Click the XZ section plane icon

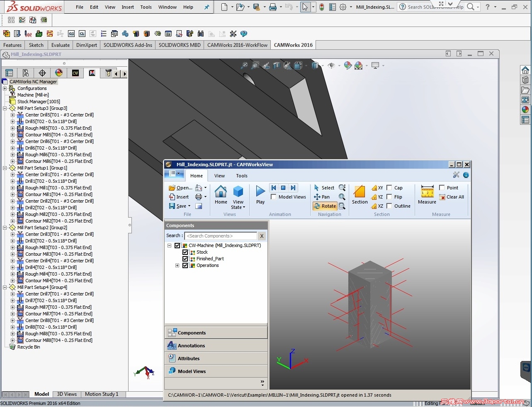pos(377,206)
